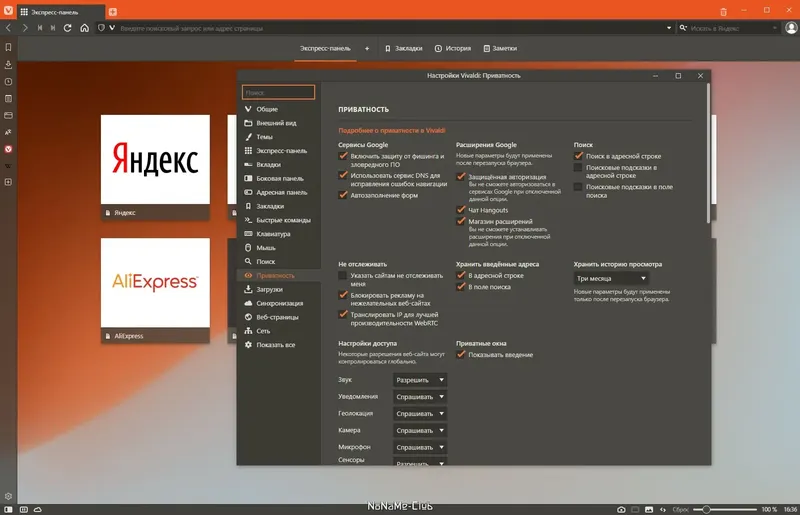Screen dimensions: 800x515
Task: Open closed tabs trash icon
Action: point(723,12)
